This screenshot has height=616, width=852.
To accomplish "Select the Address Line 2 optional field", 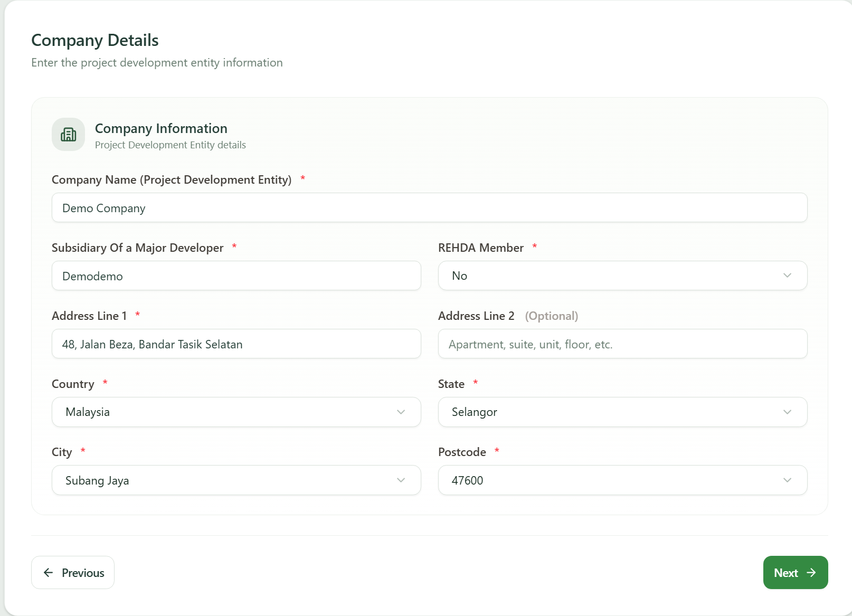I will pyautogui.click(x=623, y=344).
